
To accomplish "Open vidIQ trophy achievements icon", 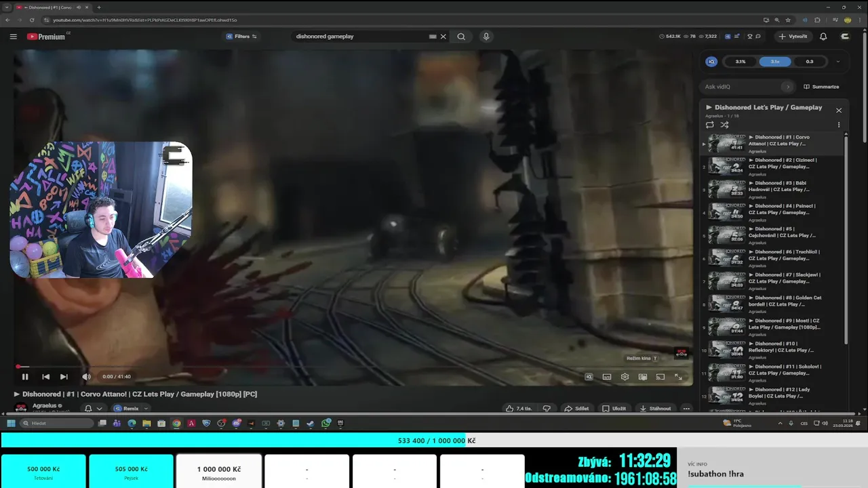I will click(749, 37).
